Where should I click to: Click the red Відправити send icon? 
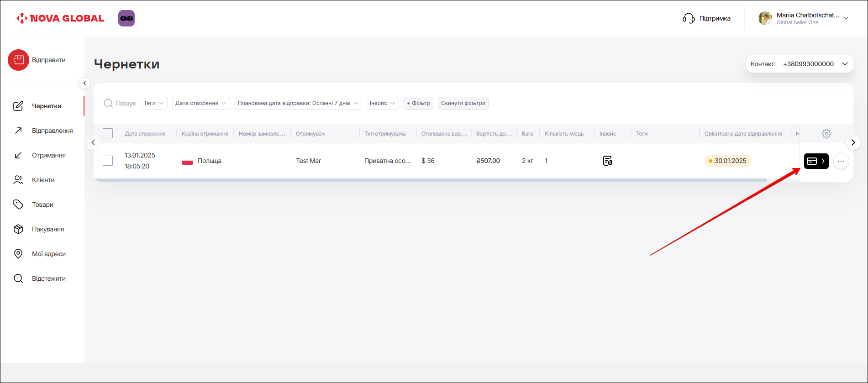coord(18,60)
